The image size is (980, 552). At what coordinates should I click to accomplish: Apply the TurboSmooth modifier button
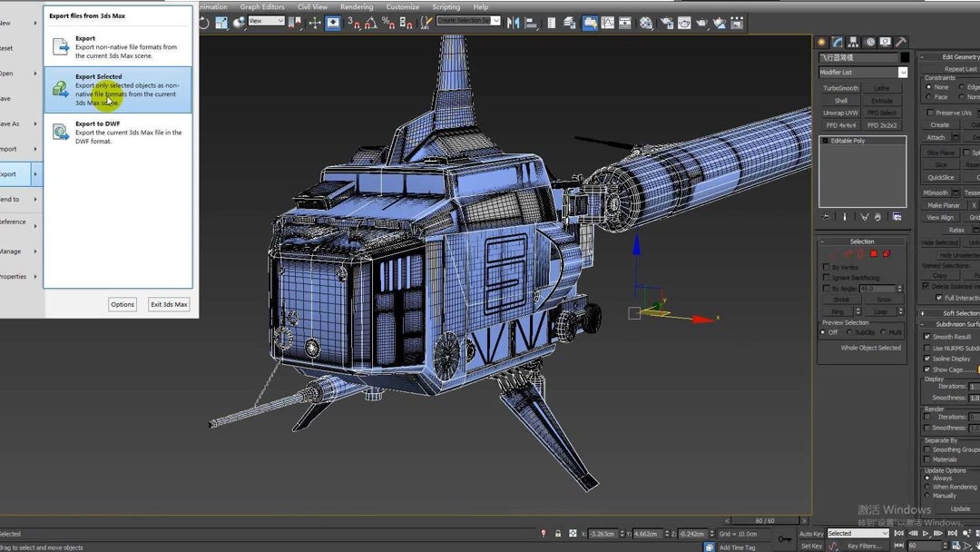[841, 88]
